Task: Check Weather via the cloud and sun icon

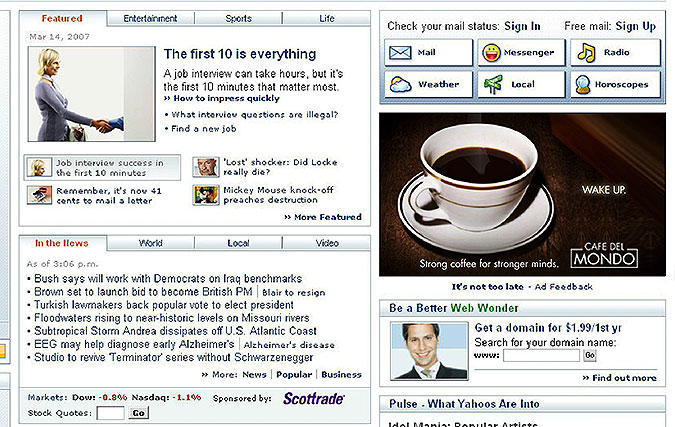Action: coord(400,84)
